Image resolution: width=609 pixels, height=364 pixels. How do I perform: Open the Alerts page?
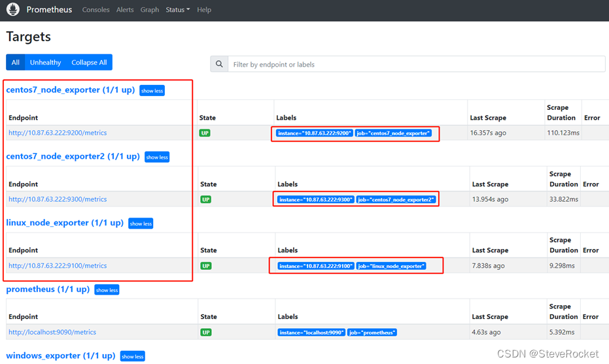pyautogui.click(x=125, y=10)
